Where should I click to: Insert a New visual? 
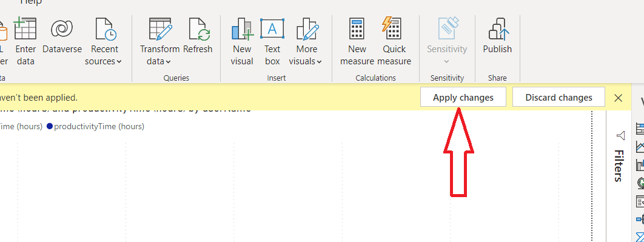pos(242,41)
